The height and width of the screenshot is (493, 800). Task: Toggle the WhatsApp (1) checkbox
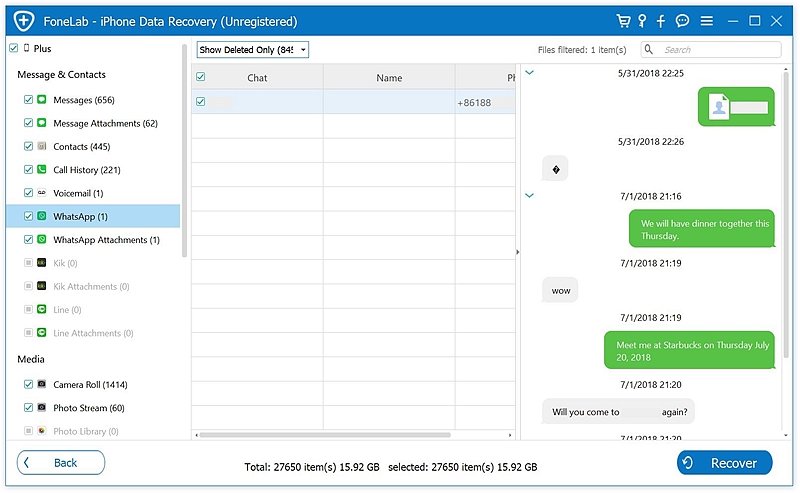click(29, 216)
